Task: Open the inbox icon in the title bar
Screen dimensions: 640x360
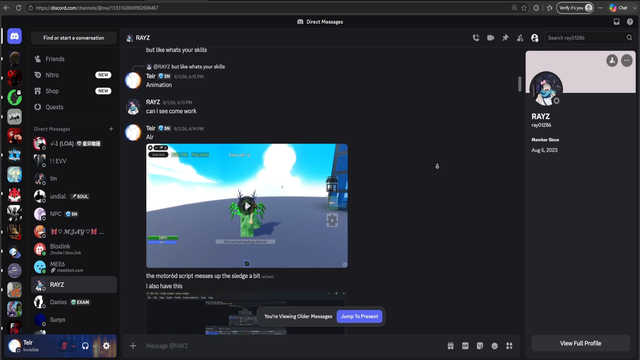Action: (x=616, y=22)
